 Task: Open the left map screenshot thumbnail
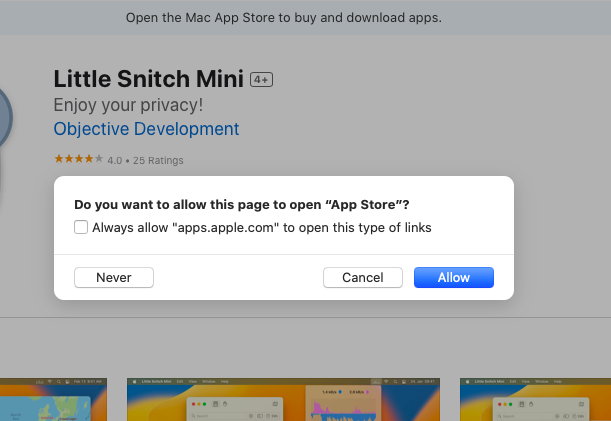click(x=50, y=400)
